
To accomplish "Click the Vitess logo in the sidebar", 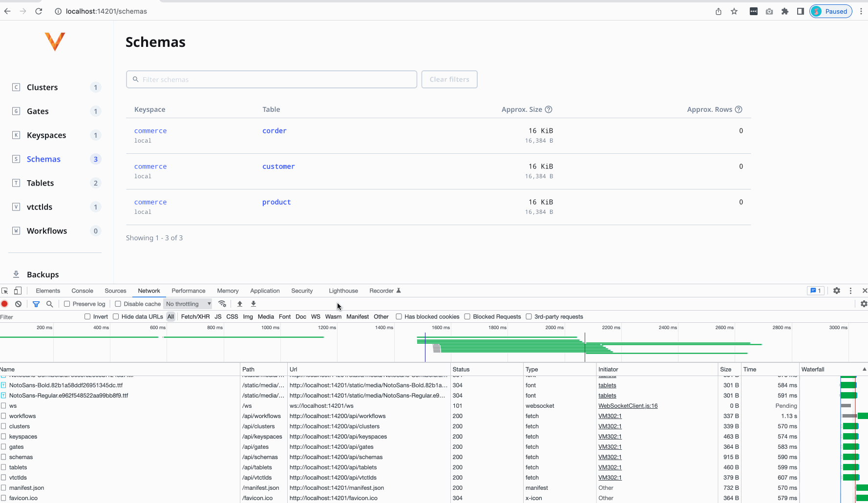I will point(55,42).
